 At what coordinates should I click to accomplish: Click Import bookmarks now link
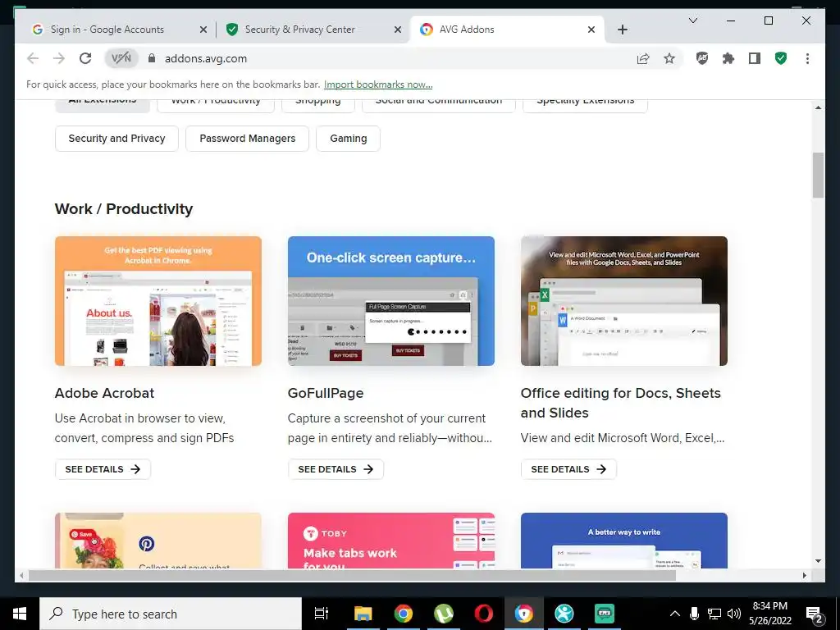tap(378, 84)
